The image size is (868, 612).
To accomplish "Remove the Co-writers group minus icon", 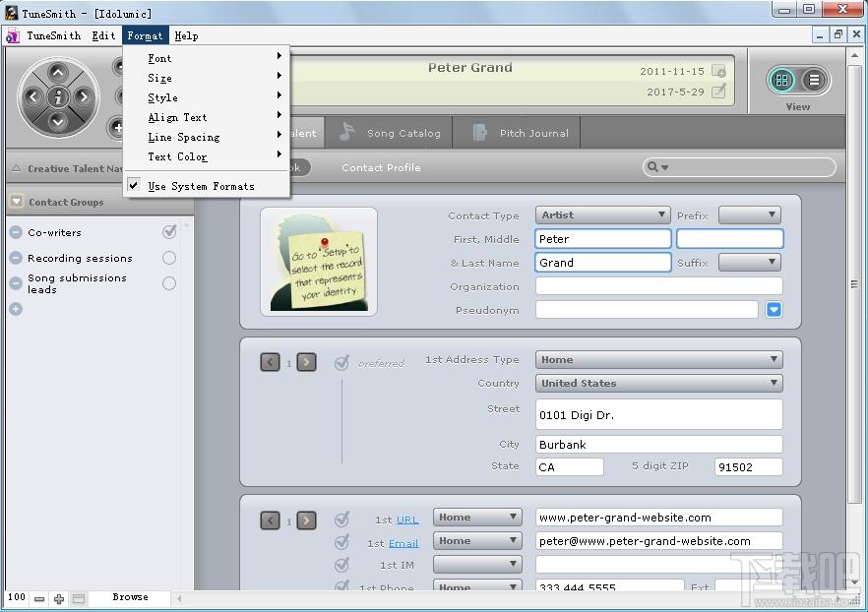I will click(16, 232).
